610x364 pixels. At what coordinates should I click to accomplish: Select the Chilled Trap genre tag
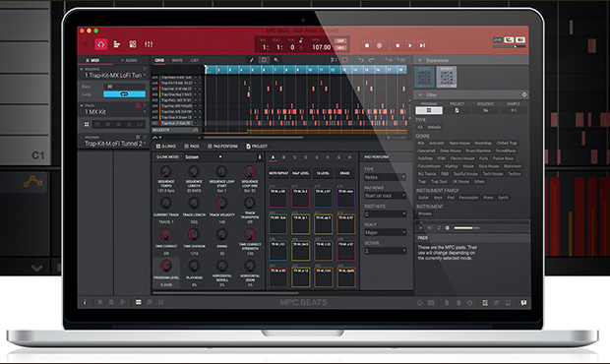pyautogui.click(x=507, y=143)
